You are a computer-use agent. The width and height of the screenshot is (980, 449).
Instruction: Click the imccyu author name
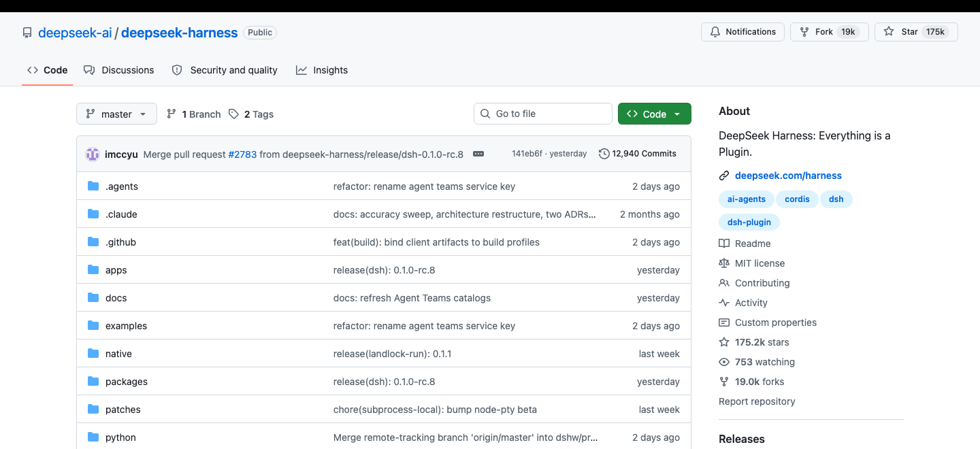(121, 154)
